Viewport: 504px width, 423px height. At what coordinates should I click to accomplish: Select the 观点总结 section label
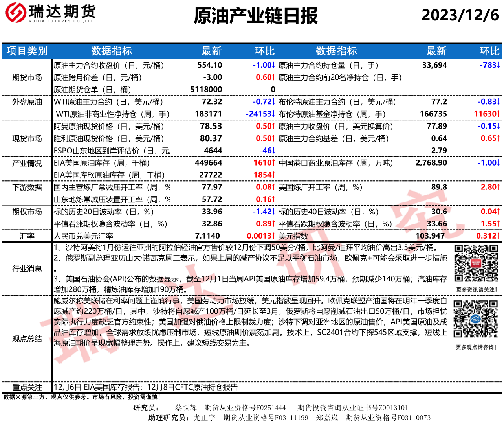click(27, 339)
